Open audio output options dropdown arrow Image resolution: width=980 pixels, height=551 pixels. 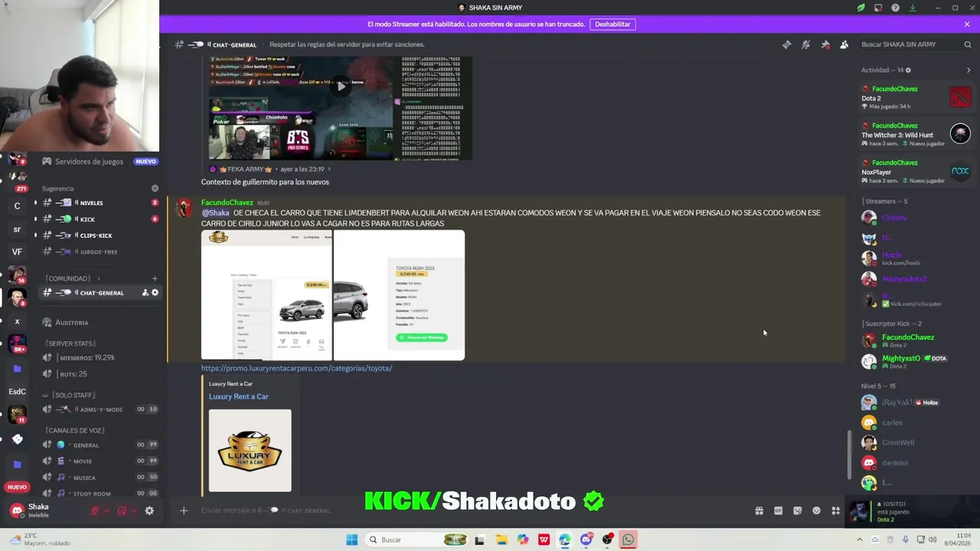(x=133, y=510)
